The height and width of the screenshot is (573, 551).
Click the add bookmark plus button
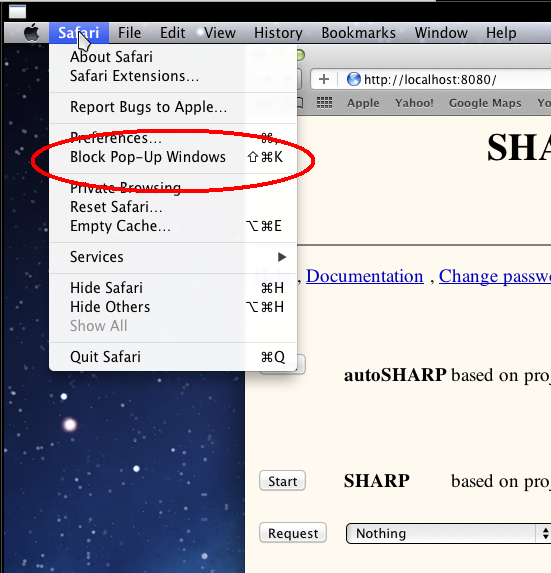coord(324,79)
